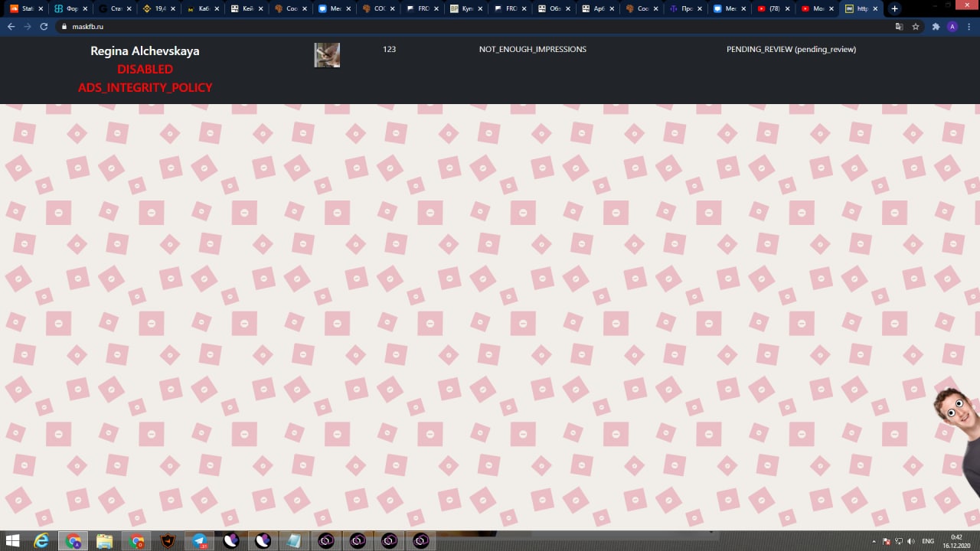Open the orange shield app in taskbar

tap(168, 541)
